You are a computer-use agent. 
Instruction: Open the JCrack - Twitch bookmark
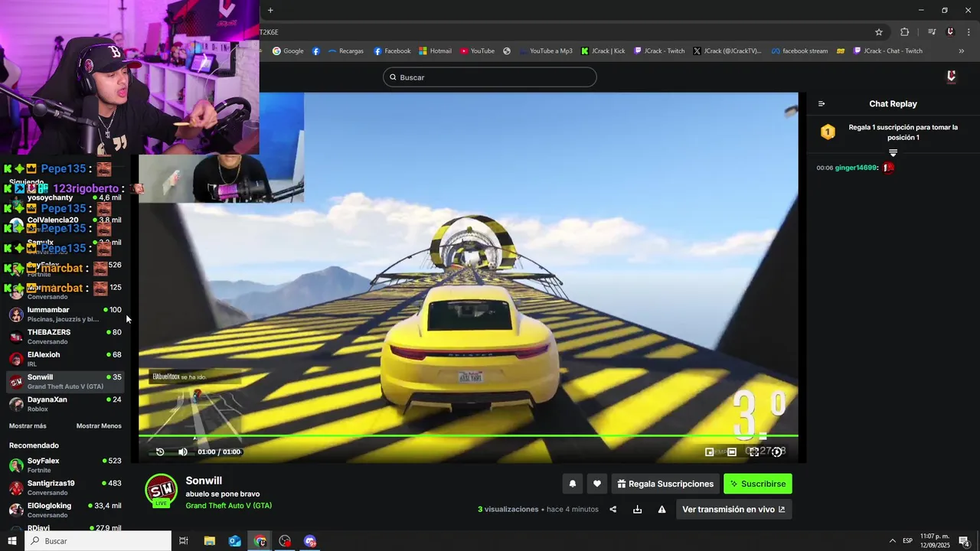click(x=659, y=51)
